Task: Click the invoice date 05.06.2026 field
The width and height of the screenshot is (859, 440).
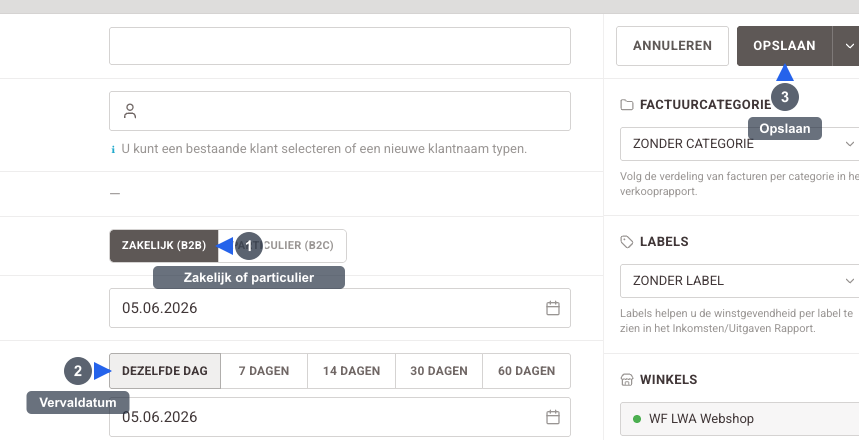Action: pos(340,308)
